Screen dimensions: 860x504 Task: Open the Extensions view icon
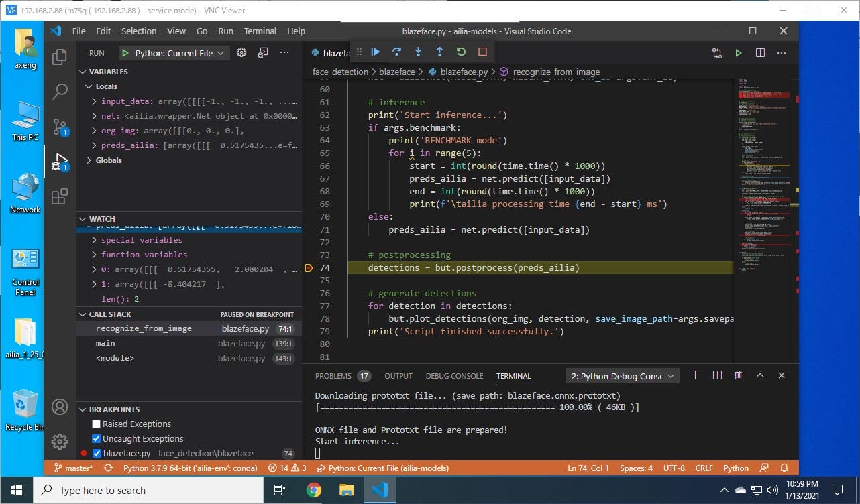(59, 196)
